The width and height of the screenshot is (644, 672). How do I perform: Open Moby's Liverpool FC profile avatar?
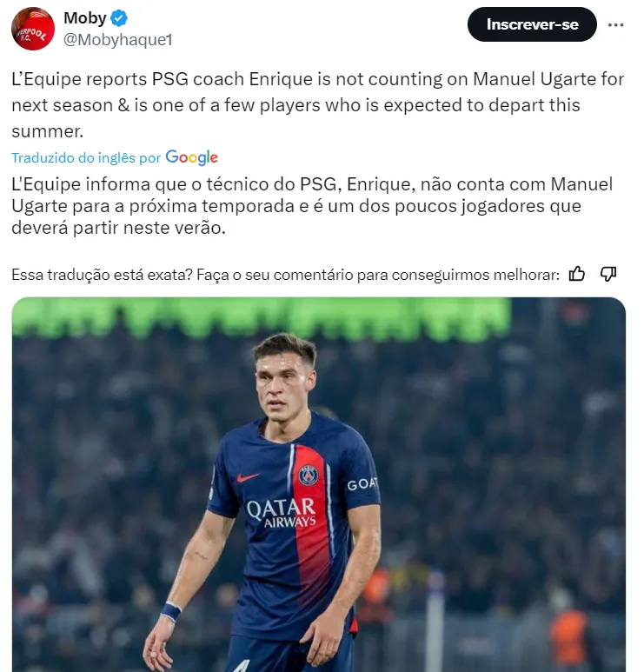tap(33, 29)
